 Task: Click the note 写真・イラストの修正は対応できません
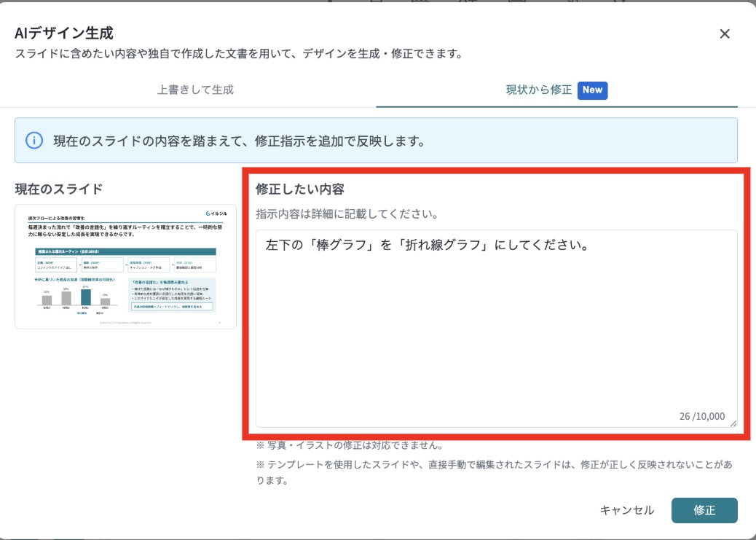(350, 445)
